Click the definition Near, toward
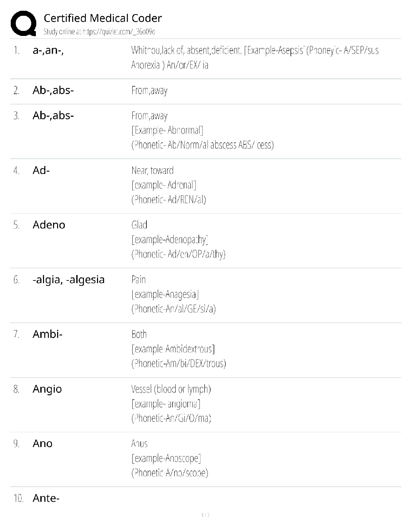Screen dimensions: 411x532 (152, 171)
